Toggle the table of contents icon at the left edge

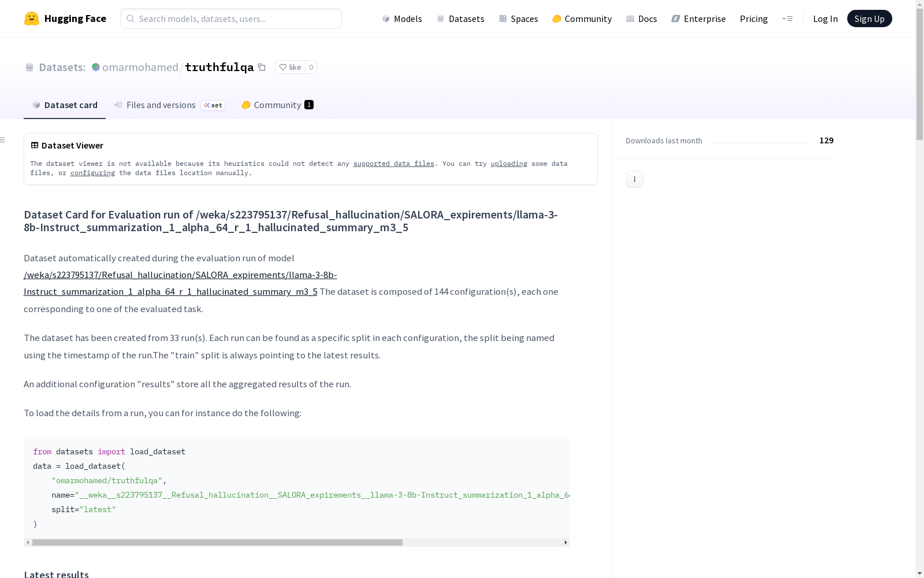click(3, 140)
